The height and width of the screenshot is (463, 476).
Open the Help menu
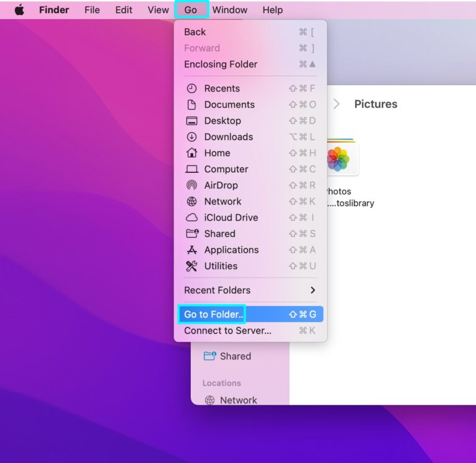(x=273, y=10)
